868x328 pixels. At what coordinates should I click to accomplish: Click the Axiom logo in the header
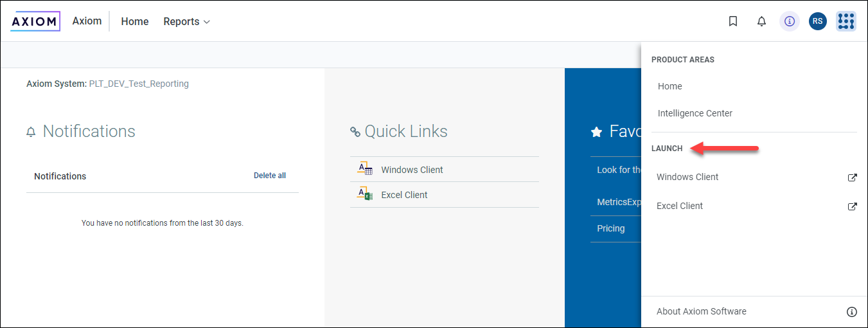tap(35, 21)
